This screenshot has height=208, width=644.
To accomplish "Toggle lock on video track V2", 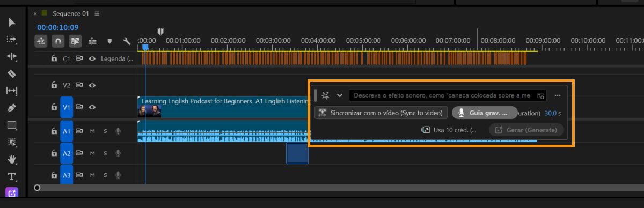I will pyautogui.click(x=54, y=85).
